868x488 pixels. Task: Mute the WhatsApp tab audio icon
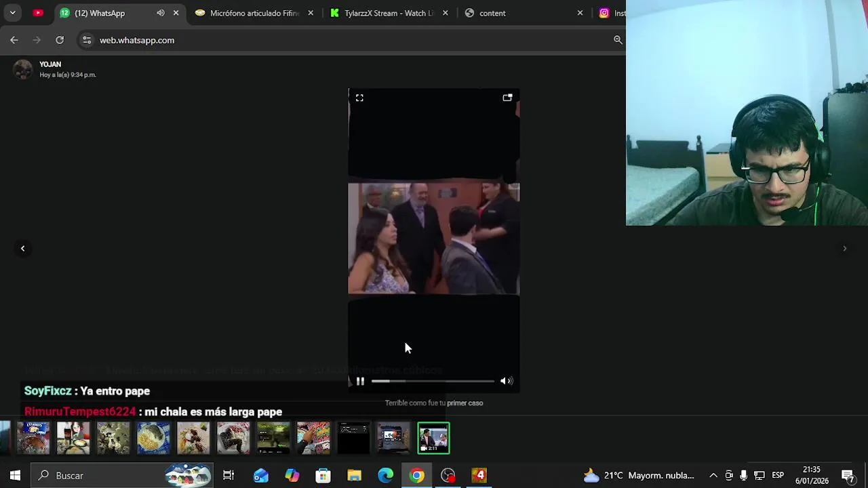click(x=161, y=13)
